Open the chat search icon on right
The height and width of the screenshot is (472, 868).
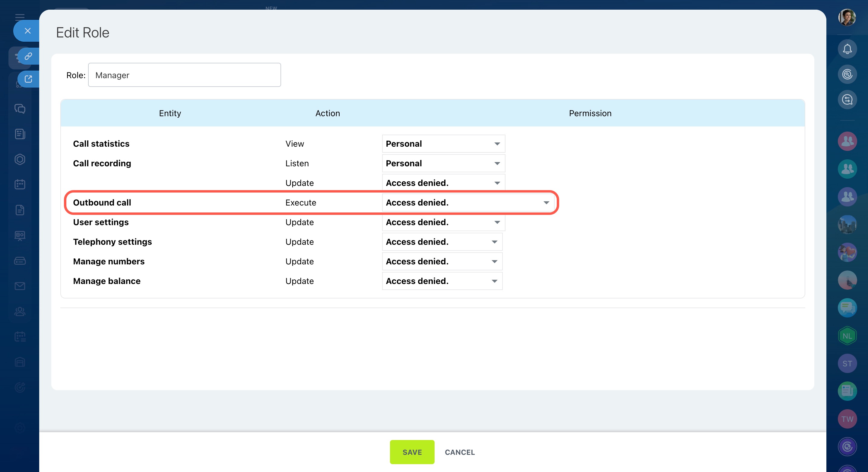[847, 100]
